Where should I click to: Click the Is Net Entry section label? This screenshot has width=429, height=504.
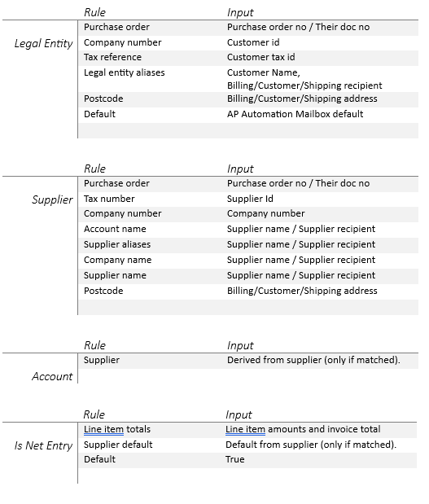coord(43,445)
